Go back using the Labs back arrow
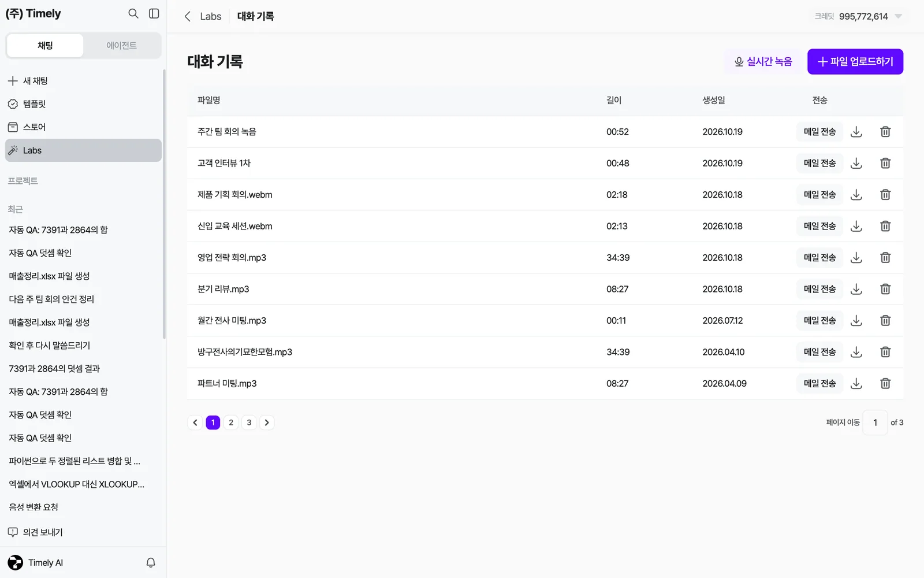 coord(187,16)
